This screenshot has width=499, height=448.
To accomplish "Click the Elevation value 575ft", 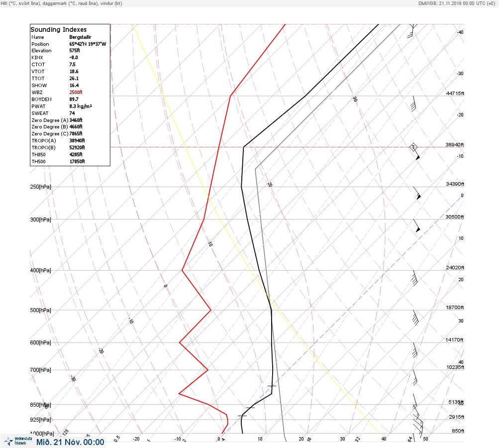I will 75,51.
